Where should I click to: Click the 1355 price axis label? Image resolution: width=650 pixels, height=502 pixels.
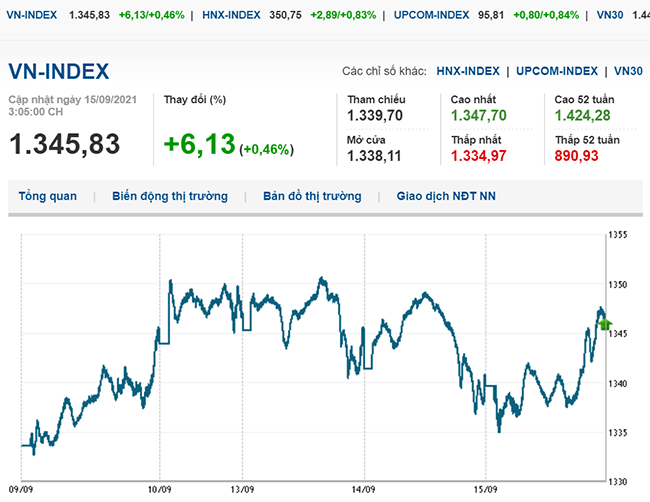618,235
